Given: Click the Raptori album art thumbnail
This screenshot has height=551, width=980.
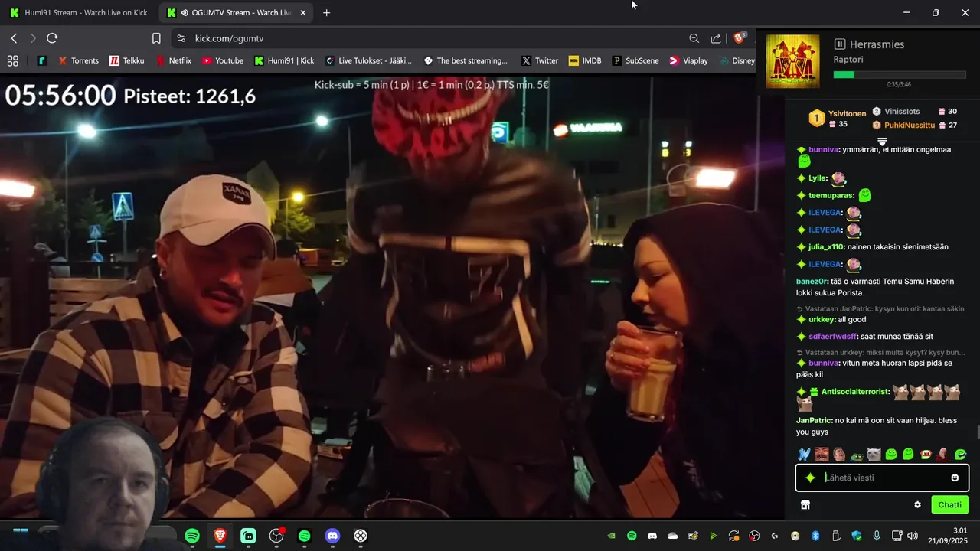Looking at the screenshot, I should pos(792,61).
